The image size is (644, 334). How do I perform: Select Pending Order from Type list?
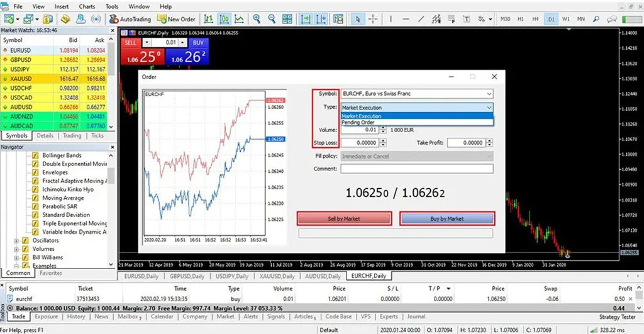[358, 122]
